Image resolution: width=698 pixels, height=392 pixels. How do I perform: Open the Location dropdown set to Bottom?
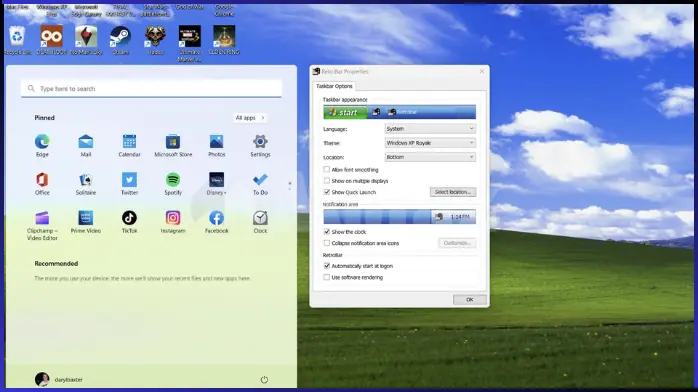(x=430, y=157)
